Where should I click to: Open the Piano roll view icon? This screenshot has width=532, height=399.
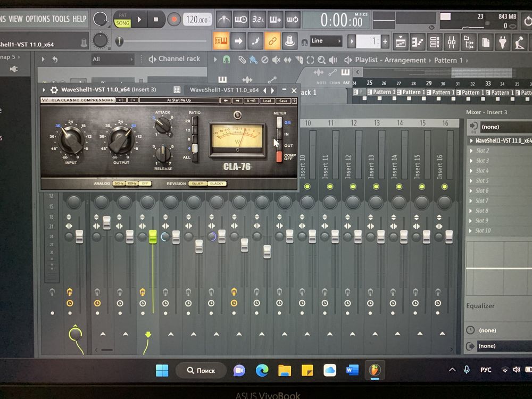coord(418,42)
